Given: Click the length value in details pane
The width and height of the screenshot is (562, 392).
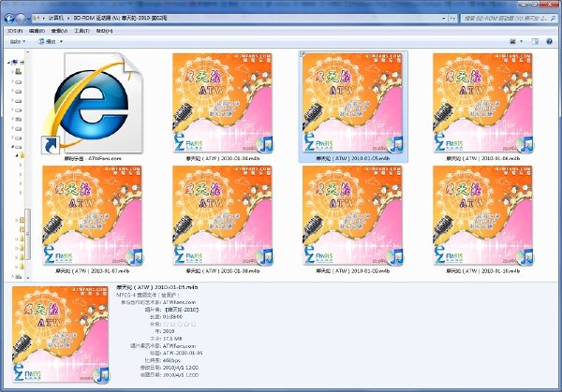Looking at the screenshot, I should 172,316.
